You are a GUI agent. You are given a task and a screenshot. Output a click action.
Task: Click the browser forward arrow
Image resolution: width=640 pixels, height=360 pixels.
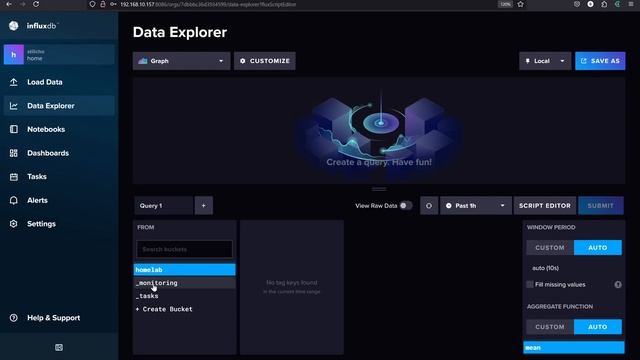pyautogui.click(x=23, y=4)
